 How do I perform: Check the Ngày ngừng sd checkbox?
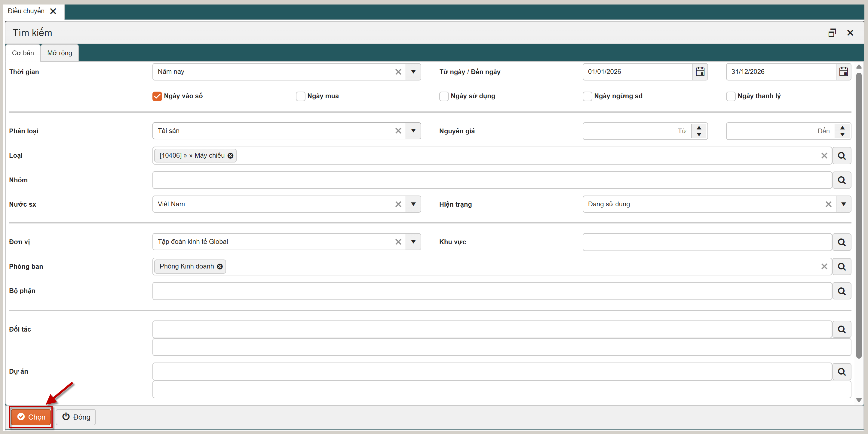pos(587,96)
